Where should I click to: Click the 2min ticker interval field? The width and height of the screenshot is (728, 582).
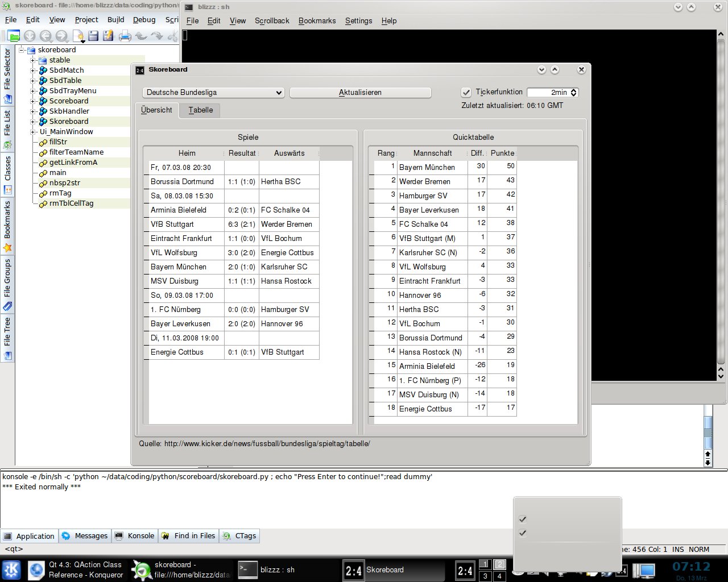[x=549, y=93]
